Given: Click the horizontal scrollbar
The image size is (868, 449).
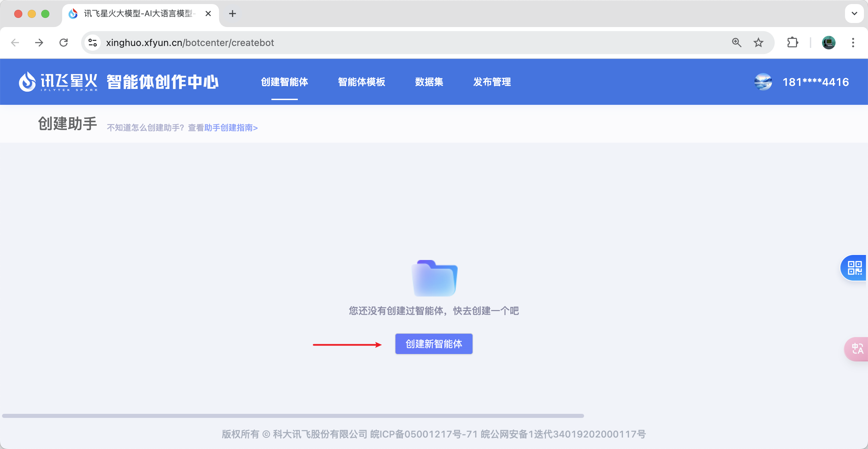Looking at the screenshot, I should (293, 416).
